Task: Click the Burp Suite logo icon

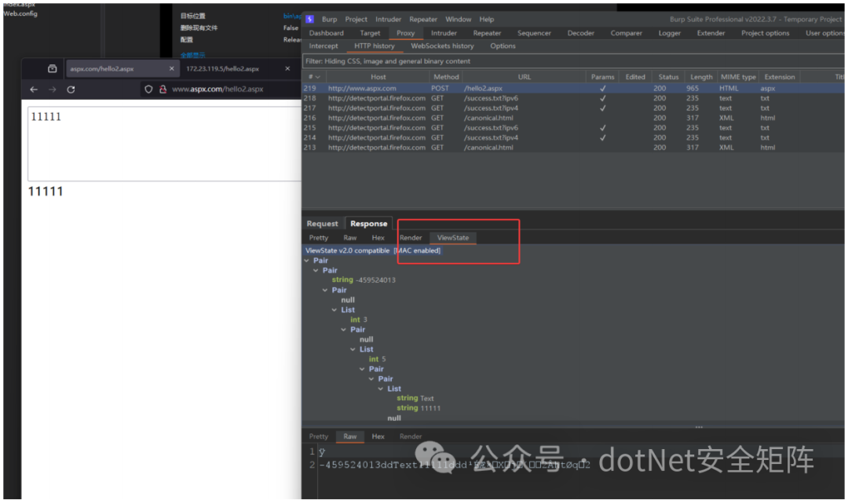Action: pyautogui.click(x=310, y=19)
